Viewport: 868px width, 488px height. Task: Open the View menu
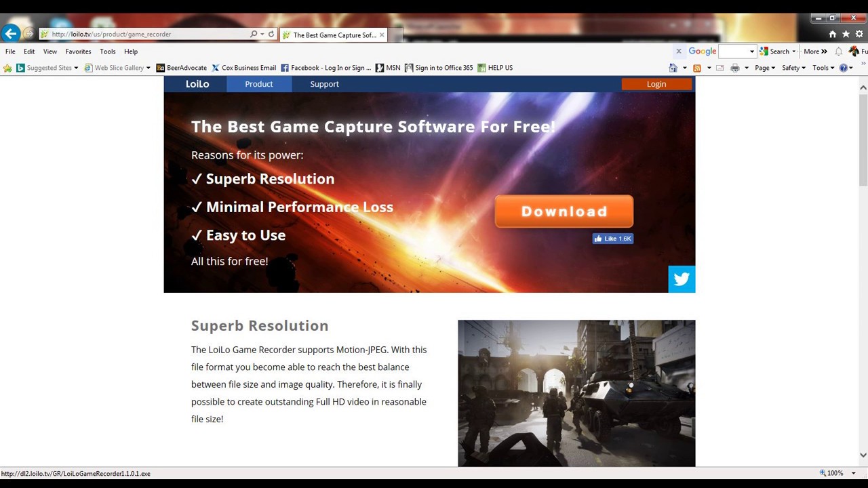coord(50,52)
